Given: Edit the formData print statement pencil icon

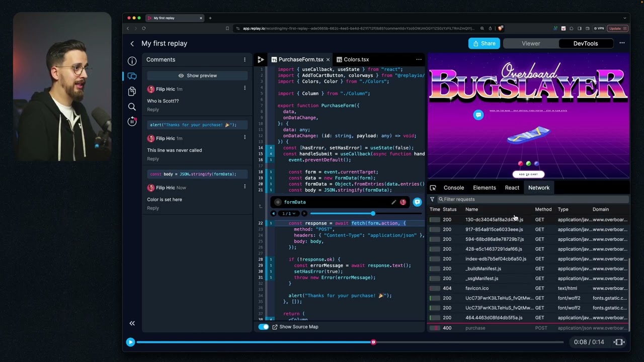Looking at the screenshot, I should [x=394, y=202].
